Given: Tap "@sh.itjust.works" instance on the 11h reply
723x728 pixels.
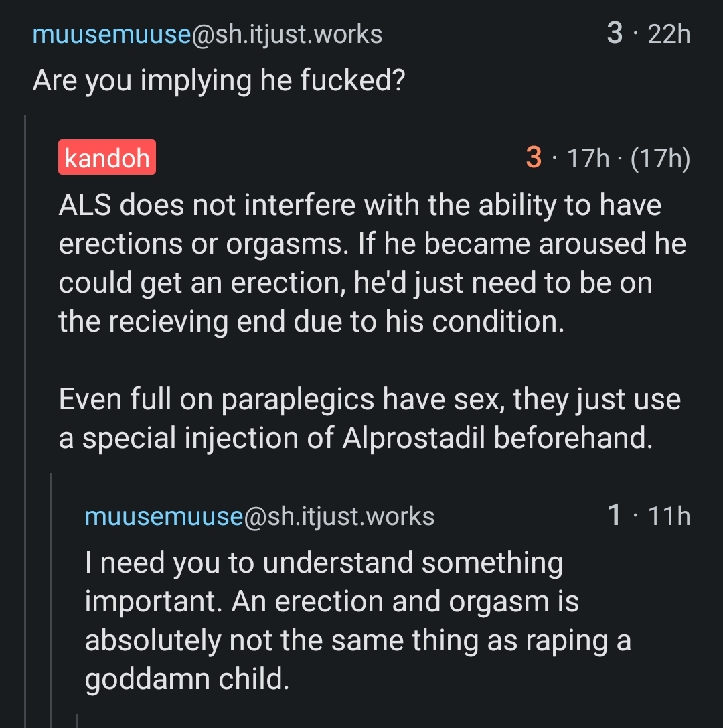Looking at the screenshot, I should 339,516.
